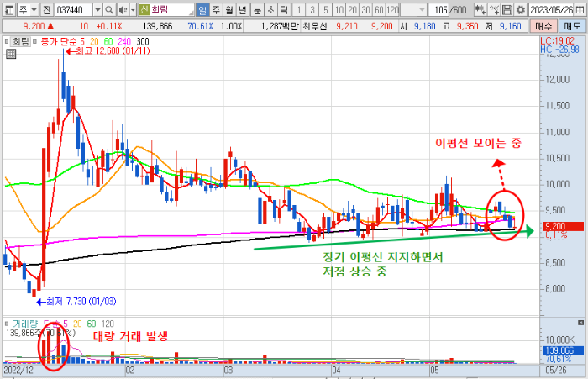This screenshot has width=588, height=379.
Task: Click the data table grid icon on chart
Action: point(11,54)
